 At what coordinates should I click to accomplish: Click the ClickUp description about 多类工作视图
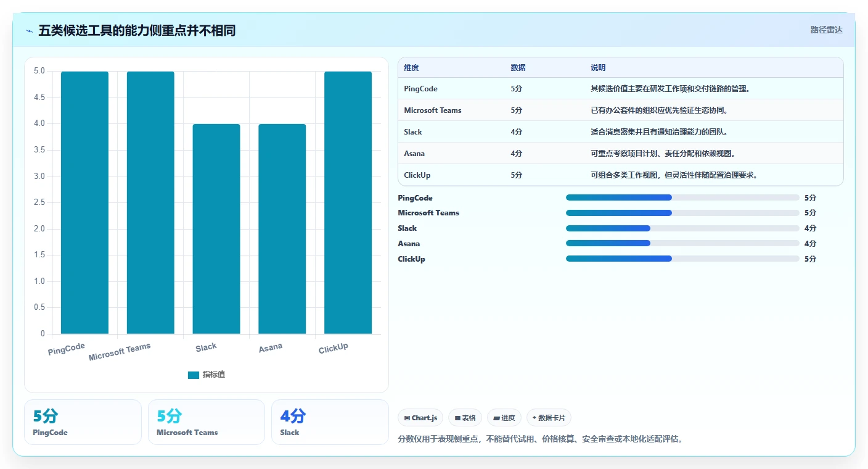coord(674,175)
